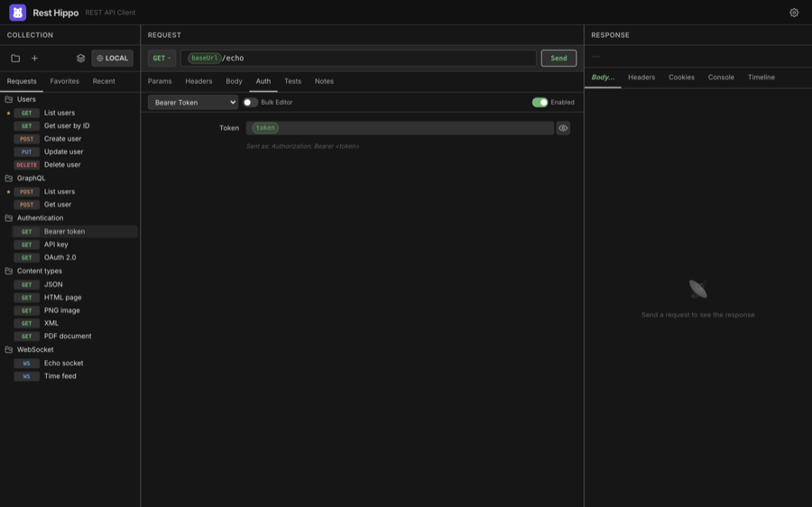The height and width of the screenshot is (507, 812).
Task: Open the Console tab
Action: tap(721, 78)
